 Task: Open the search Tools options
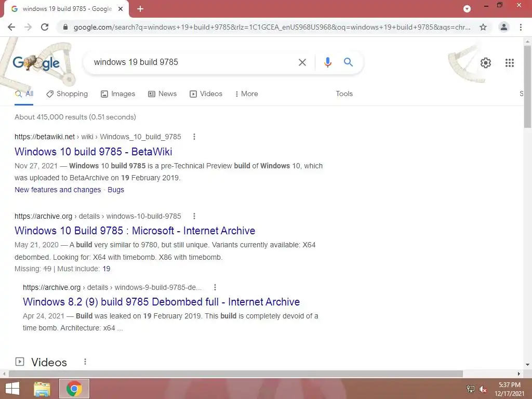coord(344,94)
